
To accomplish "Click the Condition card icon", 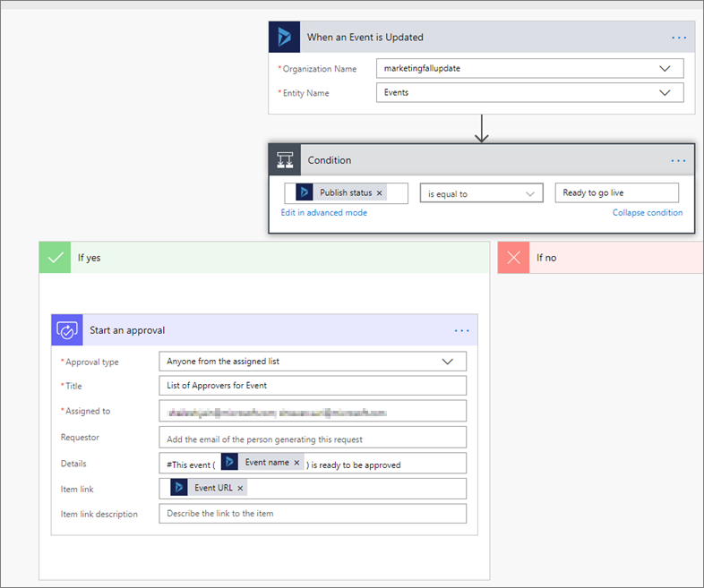I will [x=285, y=160].
